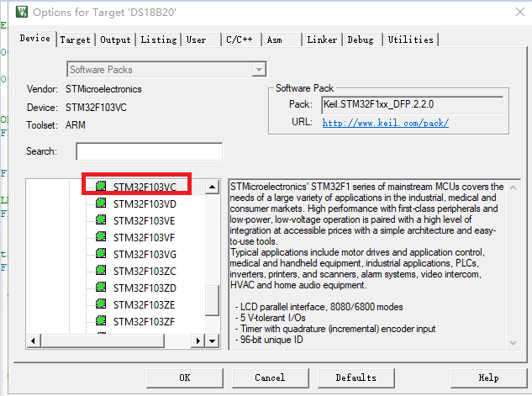Click description panel scroll down arrow

coord(514,343)
